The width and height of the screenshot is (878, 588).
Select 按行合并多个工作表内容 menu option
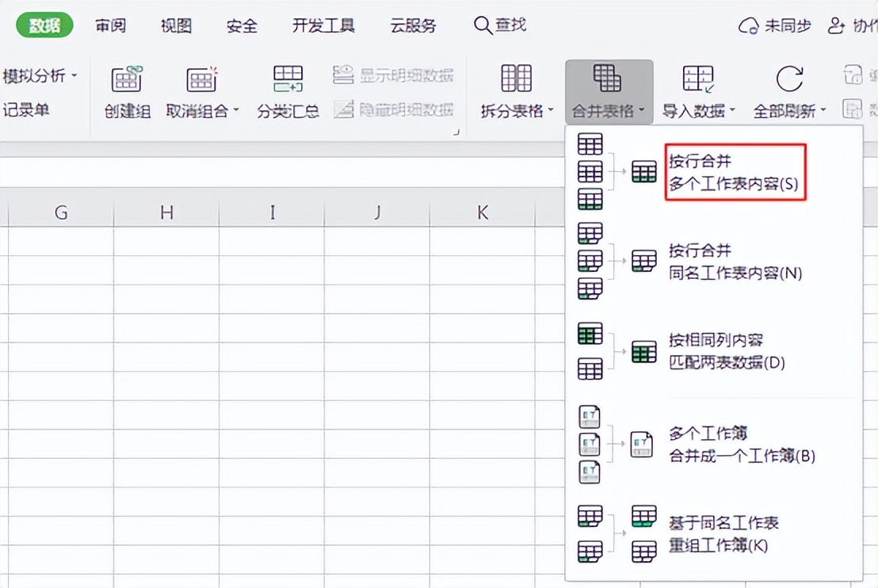(731, 172)
